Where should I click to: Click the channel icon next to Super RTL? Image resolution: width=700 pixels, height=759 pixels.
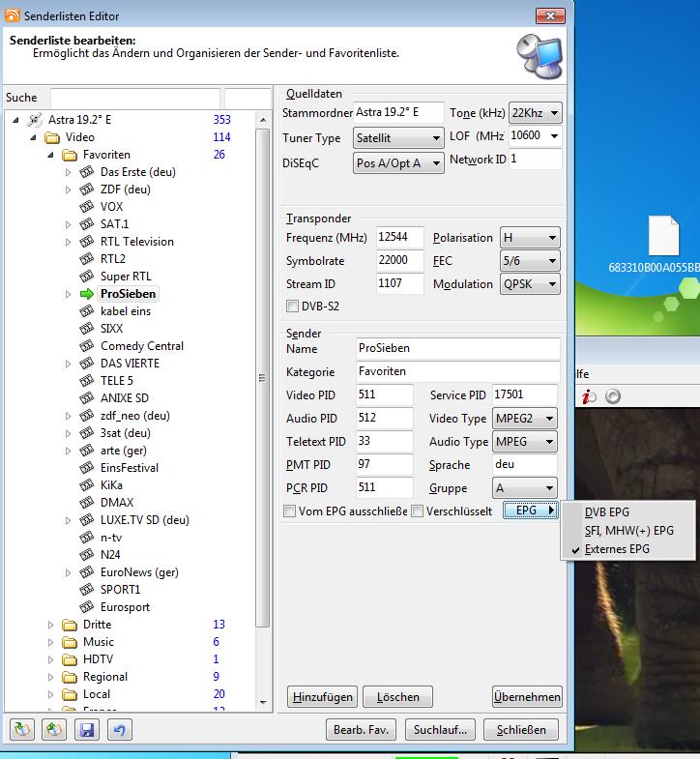click(87, 277)
